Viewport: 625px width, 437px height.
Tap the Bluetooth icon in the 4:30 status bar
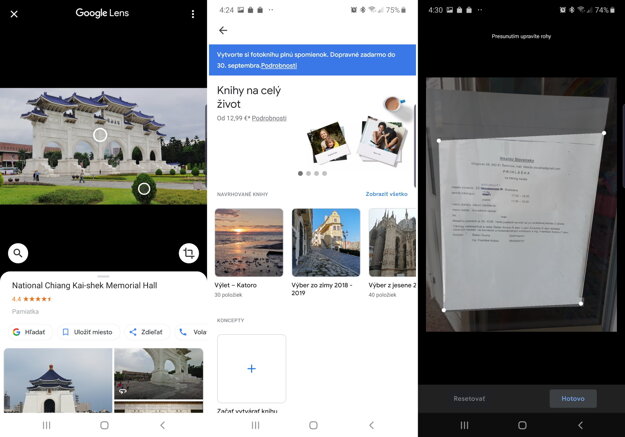pyautogui.click(x=572, y=10)
